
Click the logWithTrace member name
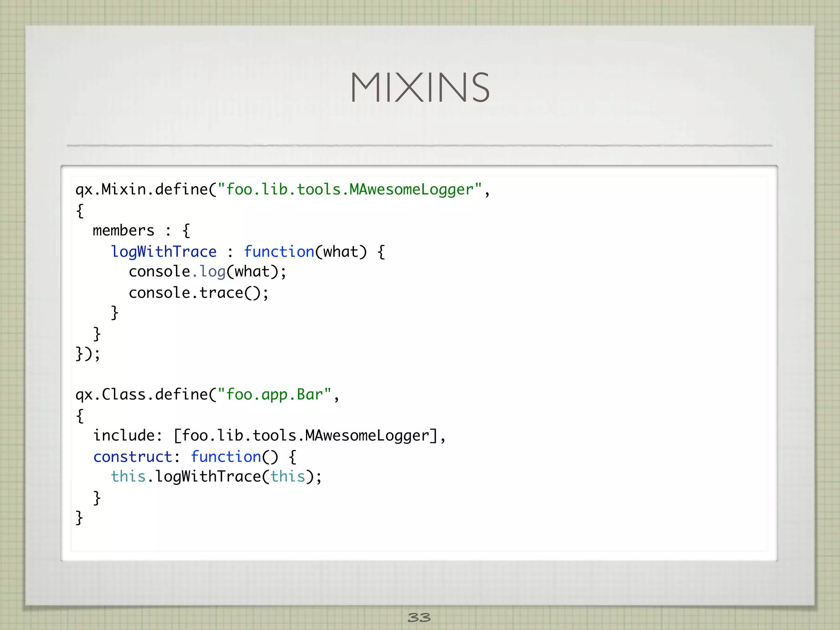pos(164,252)
